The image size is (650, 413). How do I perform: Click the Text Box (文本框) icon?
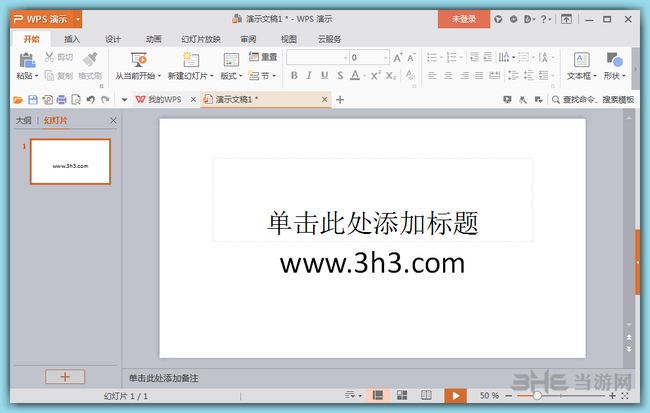coord(582,60)
